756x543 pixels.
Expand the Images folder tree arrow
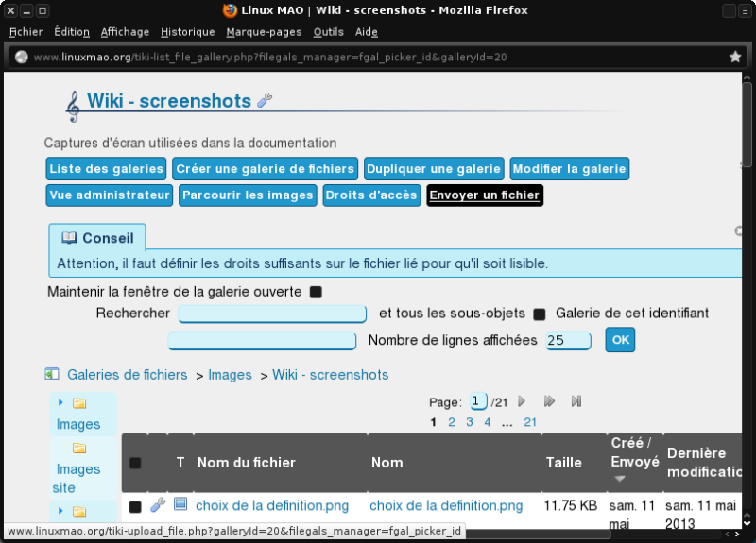(x=60, y=402)
